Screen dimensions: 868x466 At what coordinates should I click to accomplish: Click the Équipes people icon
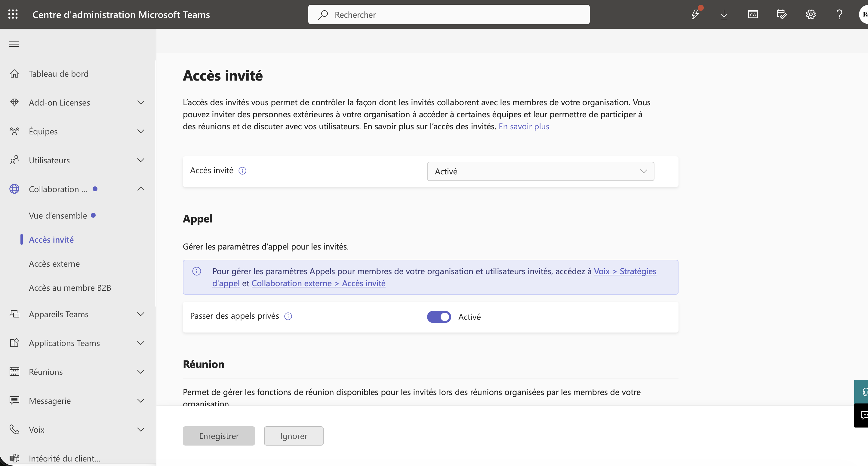[14, 131]
